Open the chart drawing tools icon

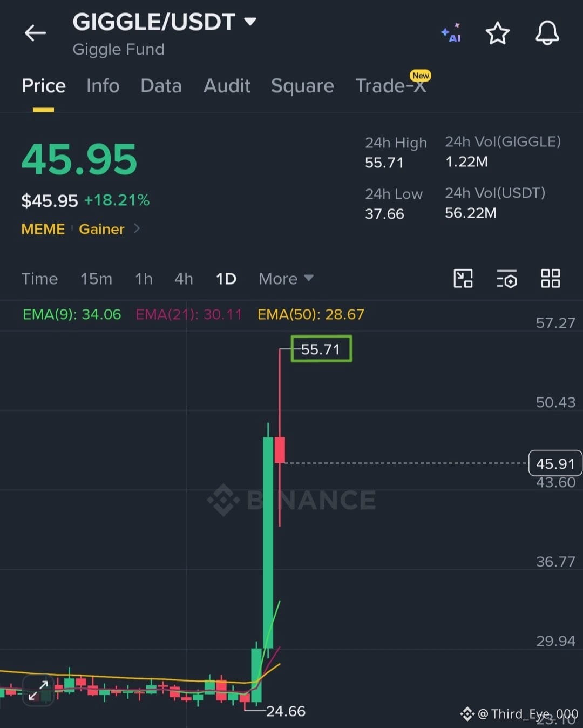(463, 279)
